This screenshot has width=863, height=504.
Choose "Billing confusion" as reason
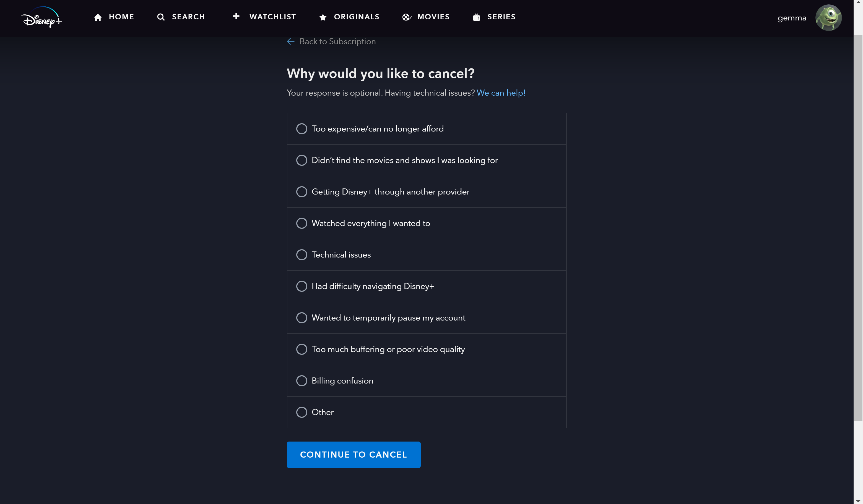427,381
